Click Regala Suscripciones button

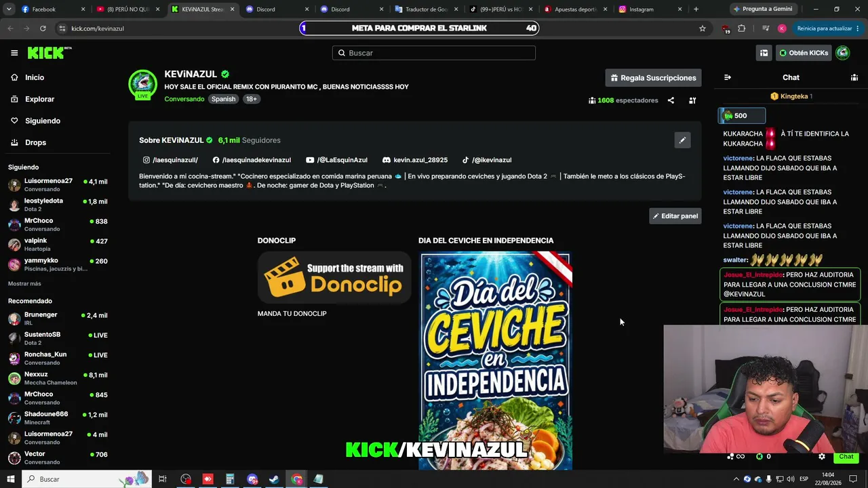click(x=653, y=78)
